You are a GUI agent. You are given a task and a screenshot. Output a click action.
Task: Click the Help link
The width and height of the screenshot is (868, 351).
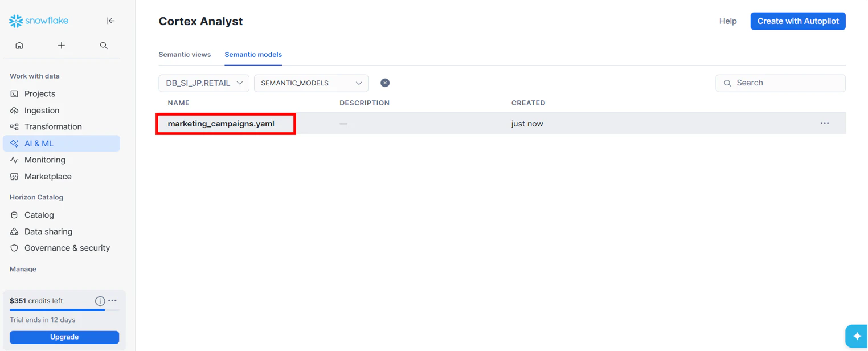pos(728,21)
